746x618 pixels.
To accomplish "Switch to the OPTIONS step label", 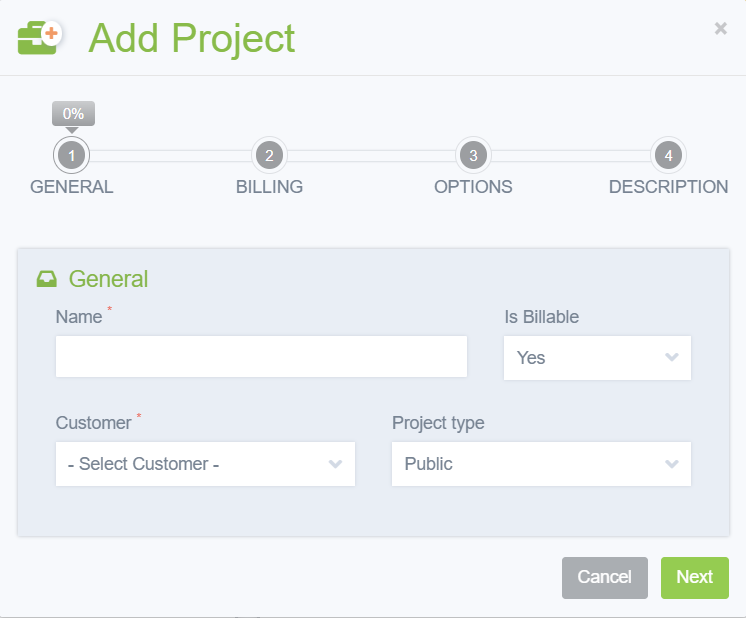I will (x=473, y=187).
